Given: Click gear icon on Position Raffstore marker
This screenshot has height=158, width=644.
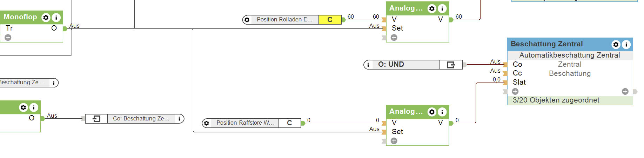Looking at the screenshot, I should [207, 123].
